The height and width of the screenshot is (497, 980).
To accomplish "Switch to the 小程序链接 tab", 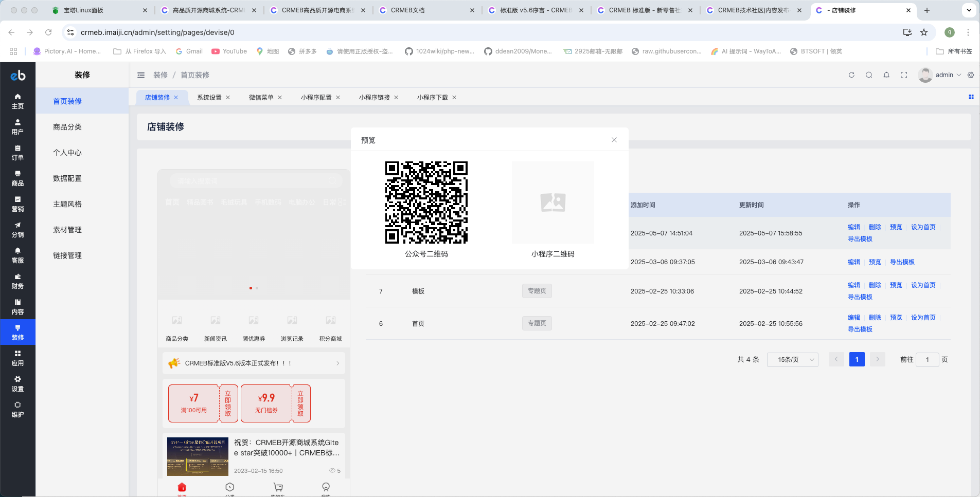I will pyautogui.click(x=375, y=97).
